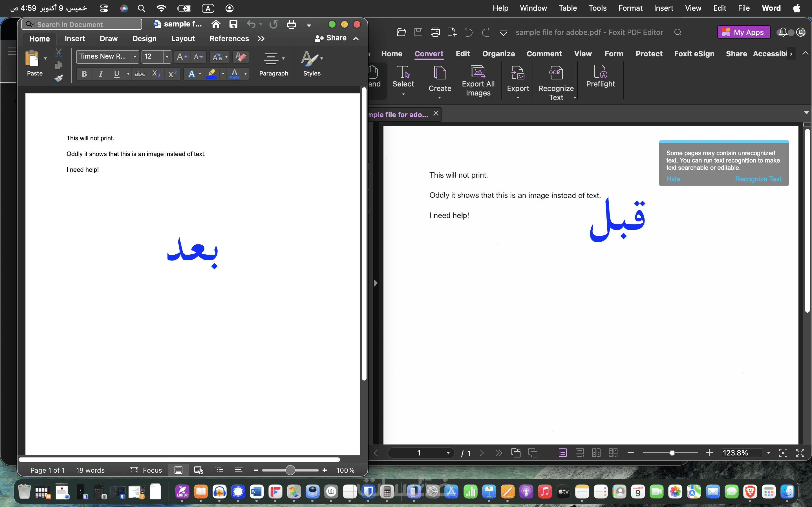Image resolution: width=812 pixels, height=507 pixels.
Task: Enable Focus mode in status bar
Action: pos(146,470)
